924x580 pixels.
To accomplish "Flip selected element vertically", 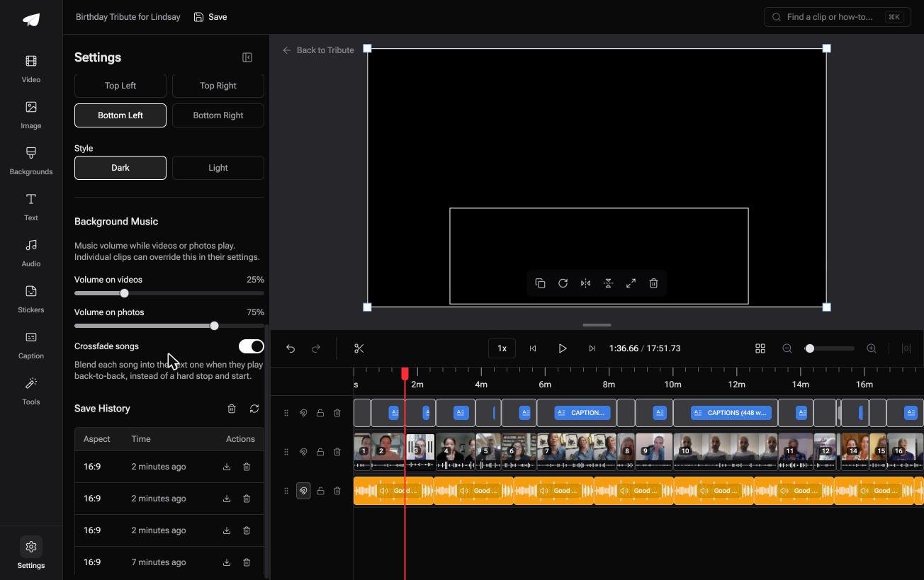I will coord(608,283).
